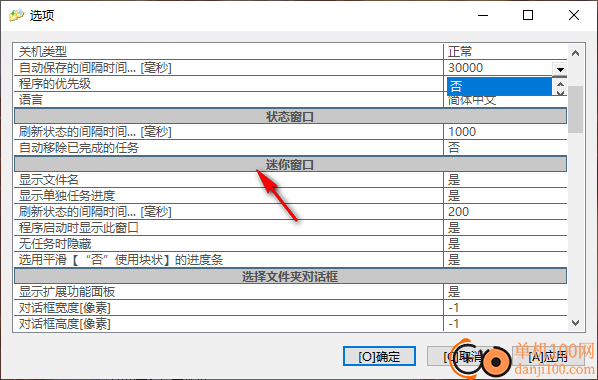Select the 显示单独任务进度 row label
The image size is (598, 380).
[x=67, y=196]
